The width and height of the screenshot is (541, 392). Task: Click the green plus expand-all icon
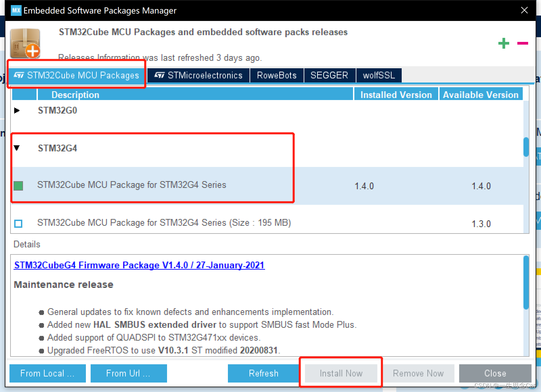click(x=503, y=43)
